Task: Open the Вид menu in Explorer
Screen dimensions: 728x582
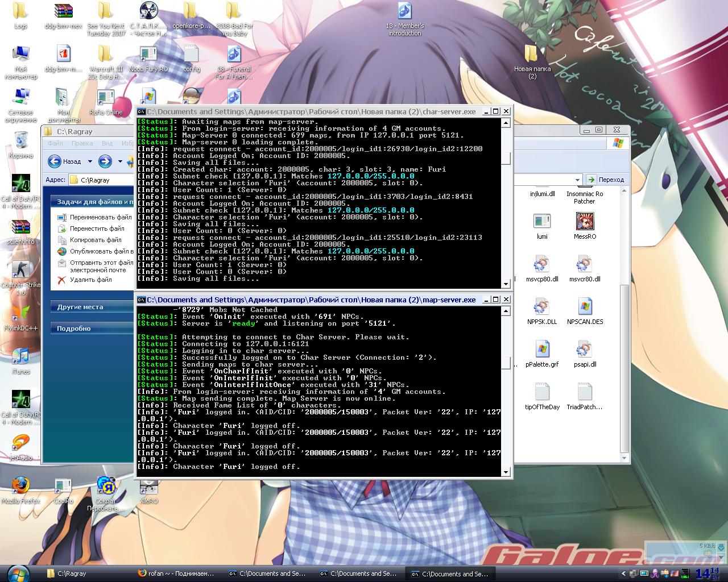Action: click(107, 143)
